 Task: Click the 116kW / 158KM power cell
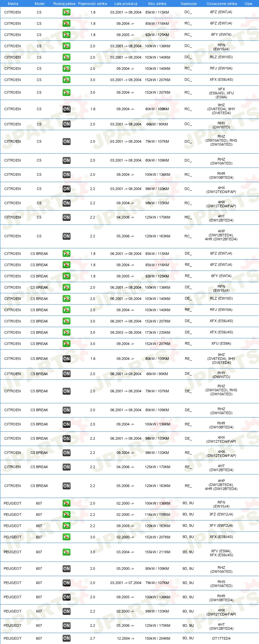157,515
